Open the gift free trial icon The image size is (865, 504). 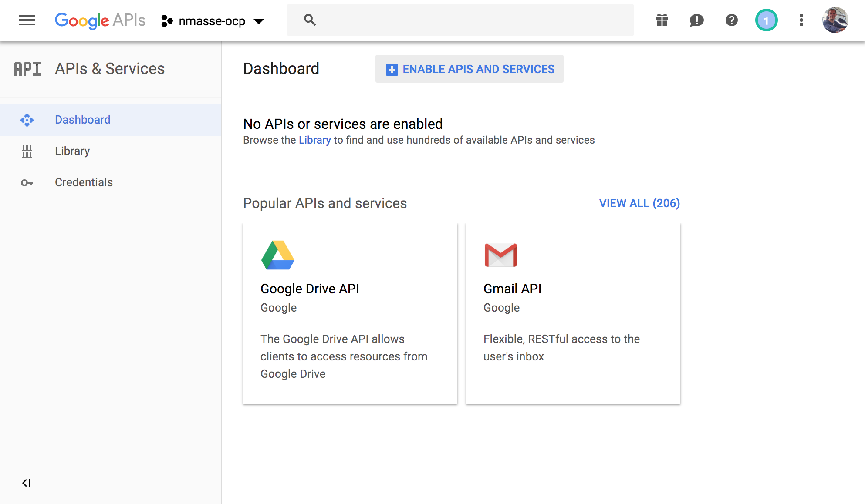(x=662, y=20)
